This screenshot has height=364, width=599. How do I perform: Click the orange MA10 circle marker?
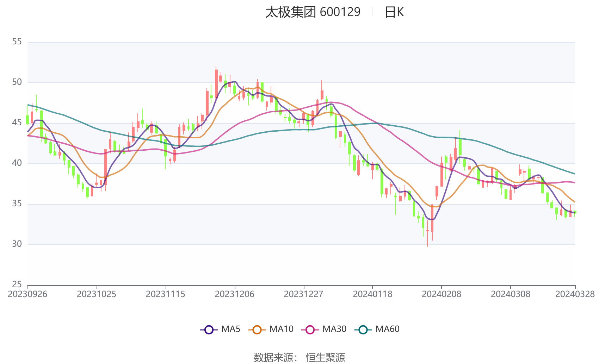(x=257, y=330)
